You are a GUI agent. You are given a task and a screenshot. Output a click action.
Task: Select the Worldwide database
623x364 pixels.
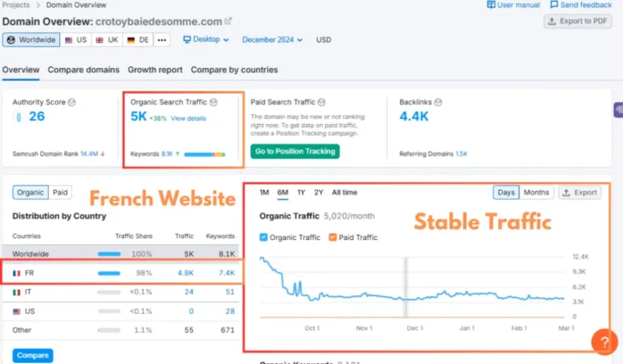(32, 40)
